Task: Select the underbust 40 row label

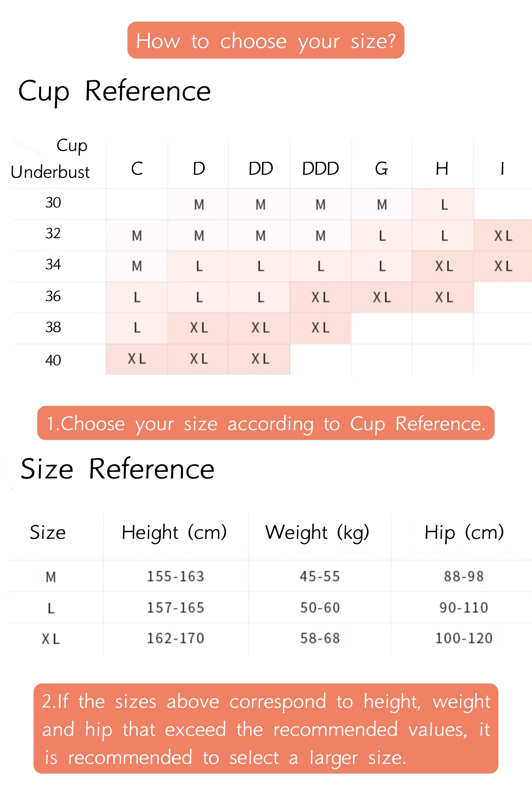Action: pyautogui.click(x=53, y=360)
